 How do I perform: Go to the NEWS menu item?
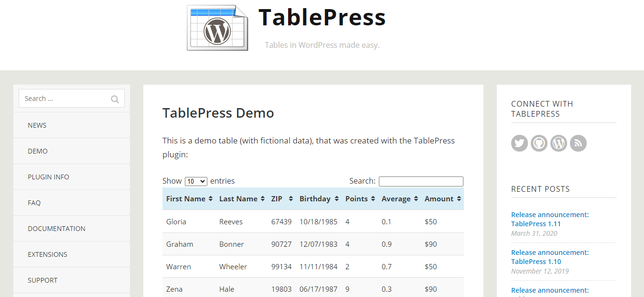[x=72, y=125]
